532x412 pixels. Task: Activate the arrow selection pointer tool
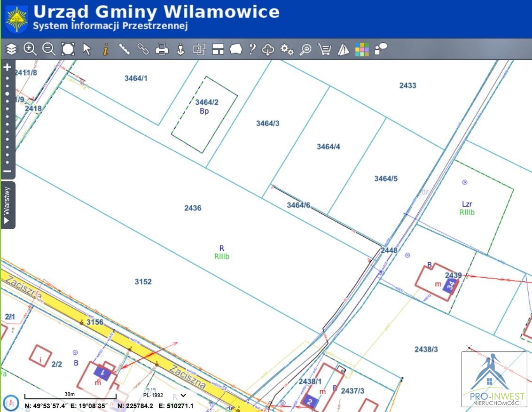click(x=87, y=49)
